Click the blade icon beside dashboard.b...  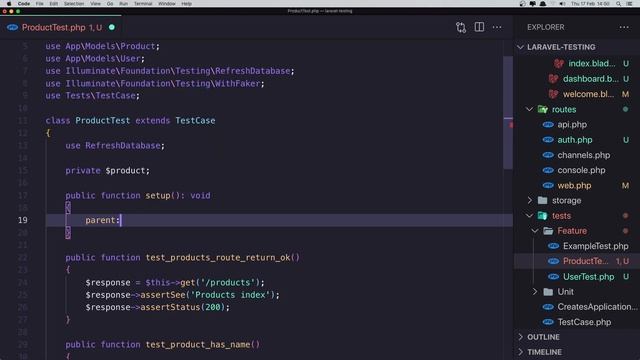click(x=553, y=79)
